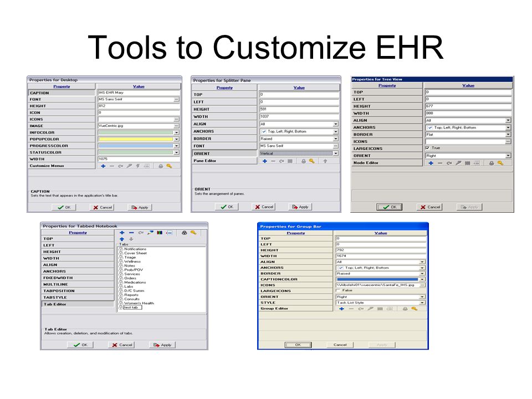Click the color bars icon in Tabbed Notebook toolbar
This screenshot has width=532, height=399.
point(160,233)
